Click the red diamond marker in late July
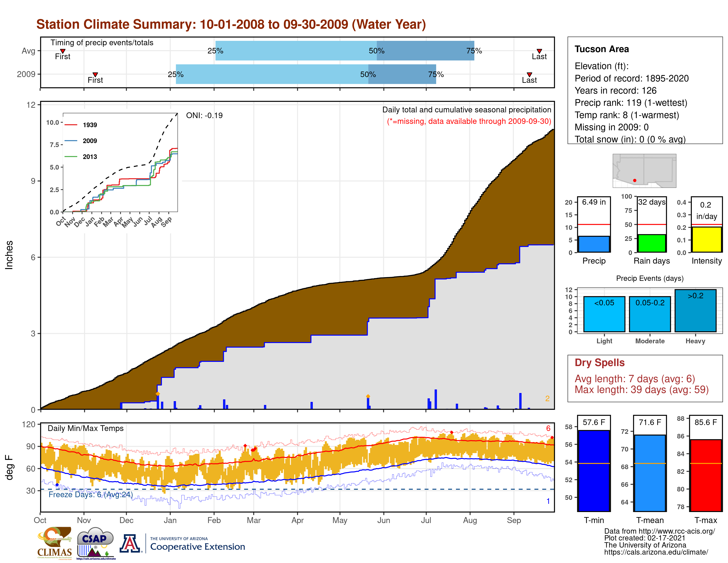Viewport: 728px width, 563px height. pos(452,432)
